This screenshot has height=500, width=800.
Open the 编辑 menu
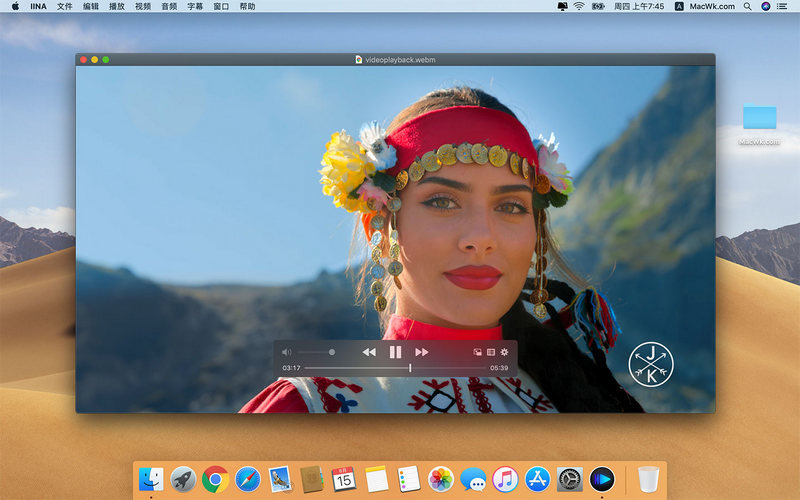90,6
